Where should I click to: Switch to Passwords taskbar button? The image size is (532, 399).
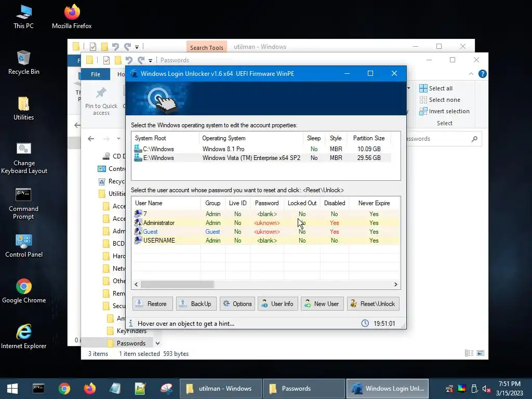(303, 389)
